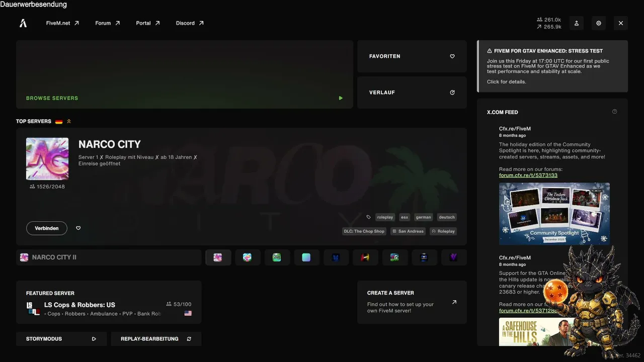Open Replay-Bearbeitung
This screenshot has height=362, width=644.
click(x=156, y=339)
